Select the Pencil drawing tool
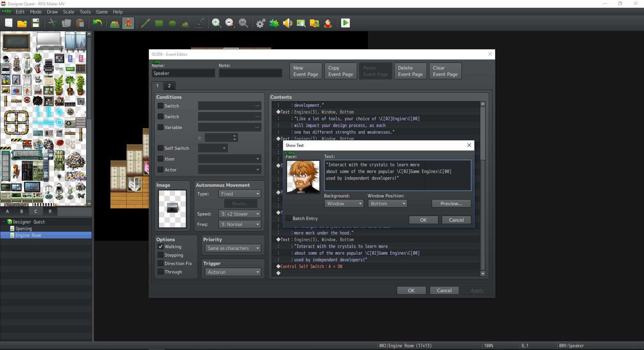 point(146,23)
